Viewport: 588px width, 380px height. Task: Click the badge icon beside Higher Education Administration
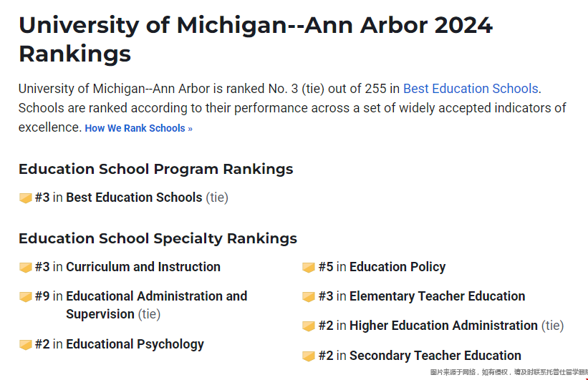(309, 326)
